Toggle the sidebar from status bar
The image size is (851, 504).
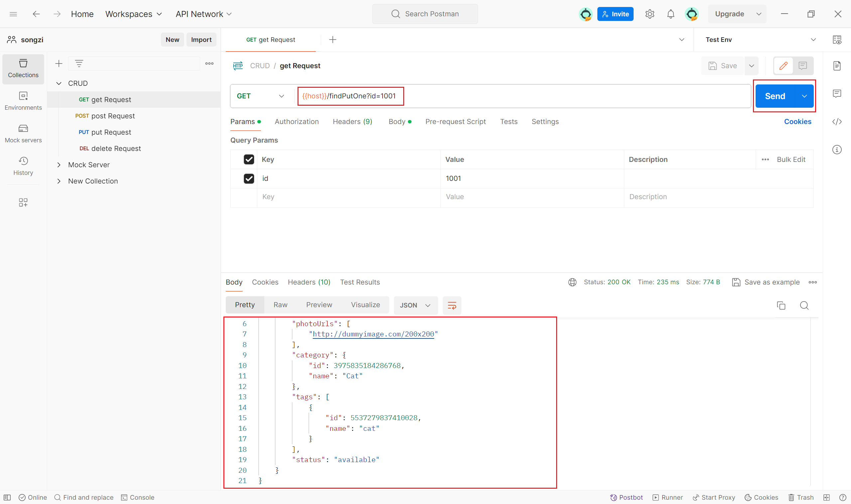point(7,497)
